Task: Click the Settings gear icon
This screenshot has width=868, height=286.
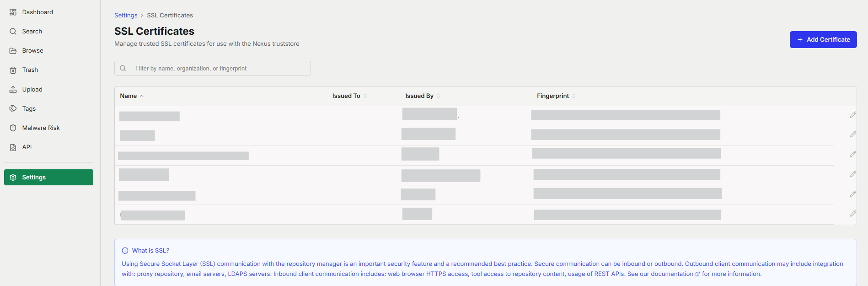Action: (13, 177)
